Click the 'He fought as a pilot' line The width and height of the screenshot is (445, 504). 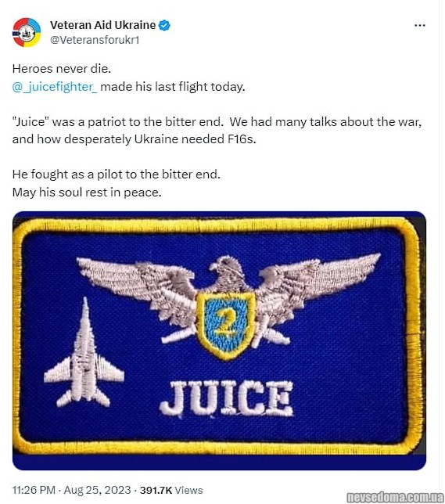pyautogui.click(x=117, y=175)
